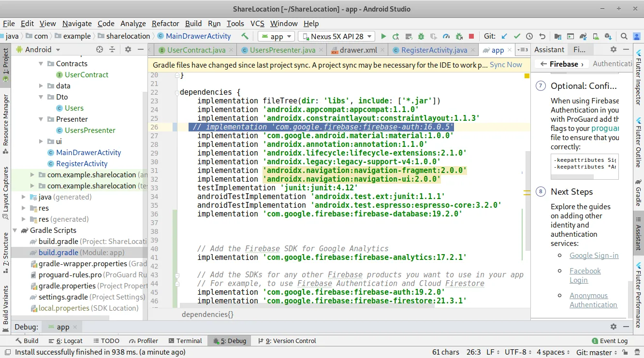
Task: Toggle the Logcat tool window button
Action: coord(66,341)
